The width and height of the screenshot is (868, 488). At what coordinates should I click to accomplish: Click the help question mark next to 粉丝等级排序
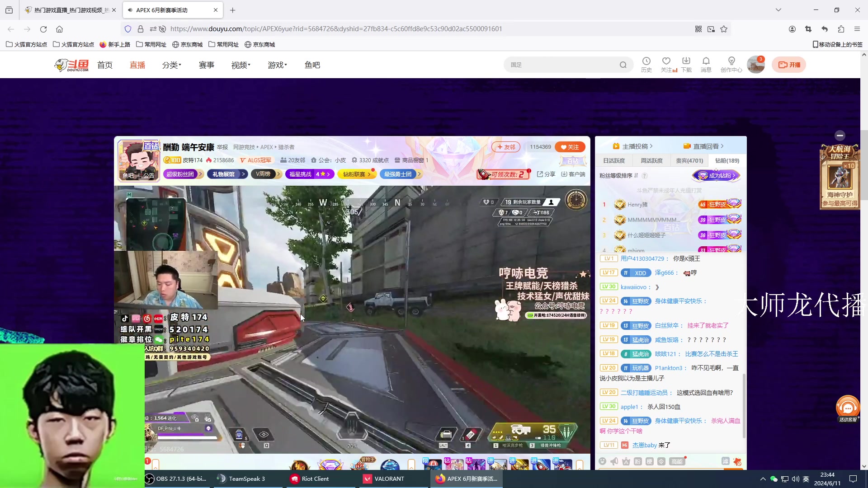click(x=645, y=176)
